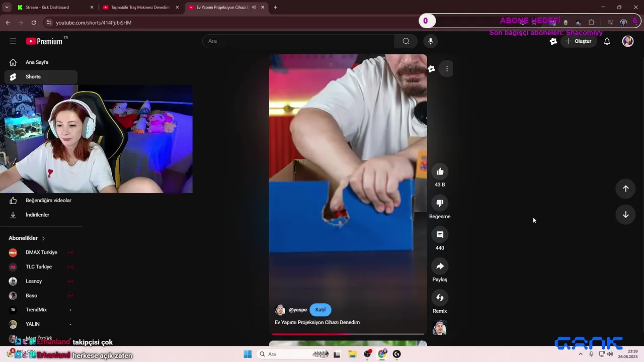Switch to Stream - Kick Dashboard tab

[55, 8]
